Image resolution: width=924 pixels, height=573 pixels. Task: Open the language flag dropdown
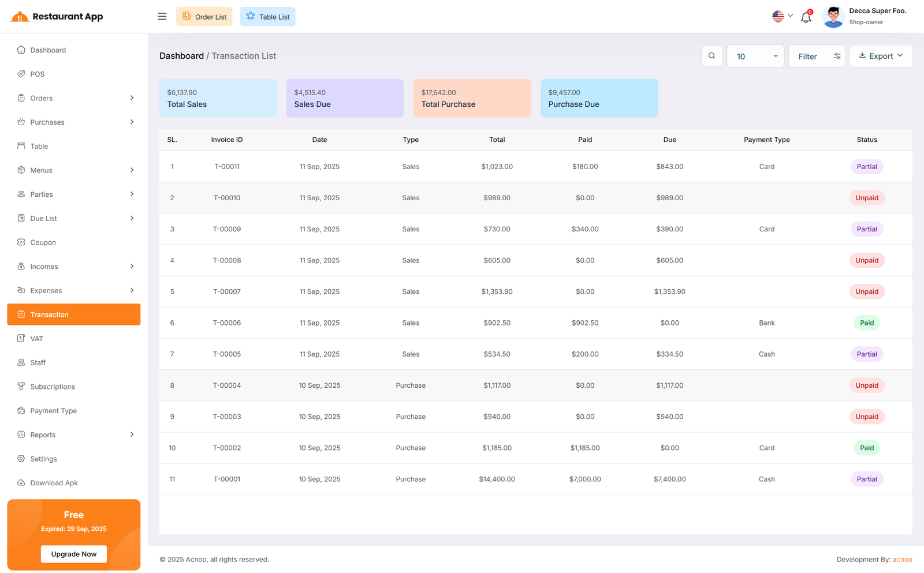[x=783, y=17]
